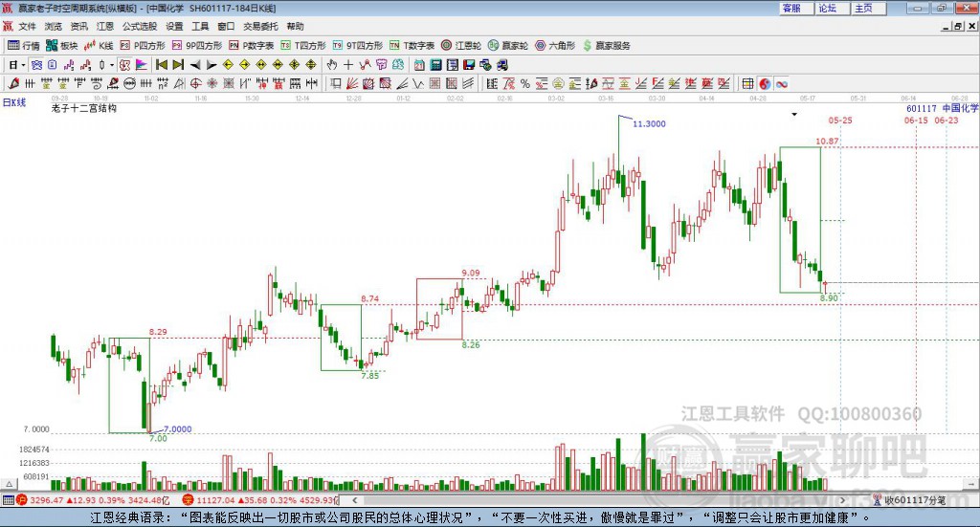Switch to the K线 chart view
The width and height of the screenshot is (980, 527).
click(x=99, y=46)
